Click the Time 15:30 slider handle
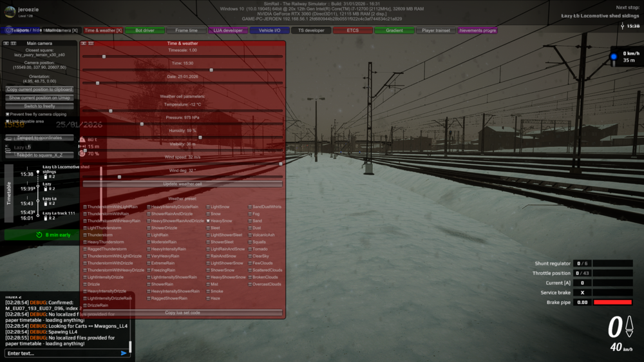The width and height of the screenshot is (644, 362). click(211, 70)
